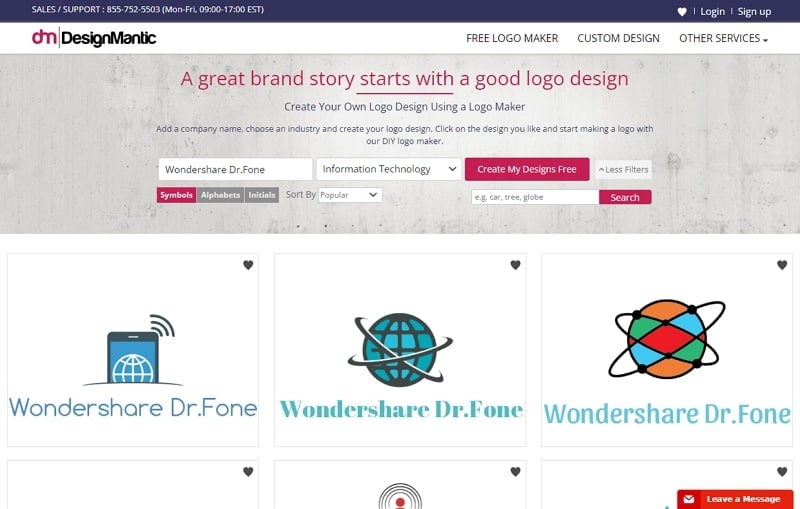Click Create My Designs Free button

click(x=527, y=169)
